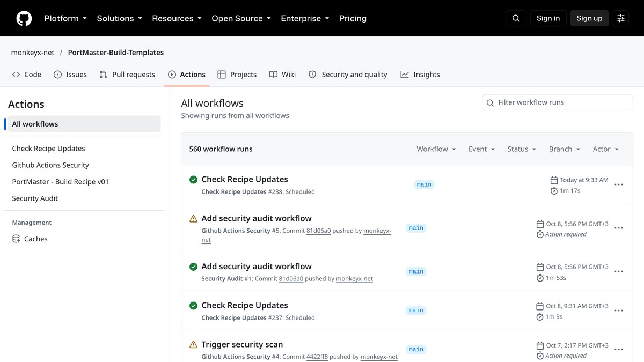Image resolution: width=644 pixels, height=362 pixels.
Task: Click the Pull requests icon
Action: coord(104,75)
